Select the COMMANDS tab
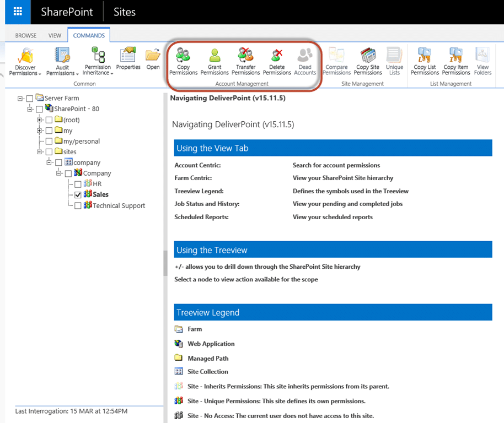504x423 pixels. (89, 35)
